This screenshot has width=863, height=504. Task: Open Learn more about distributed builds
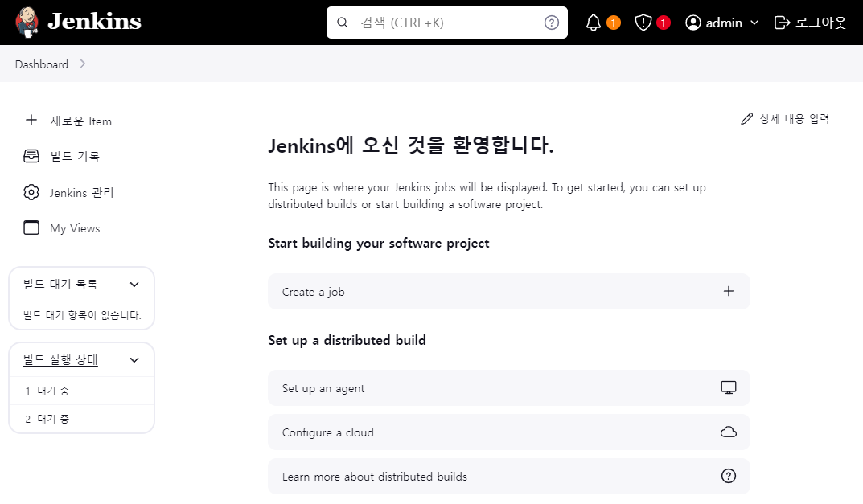tap(509, 476)
